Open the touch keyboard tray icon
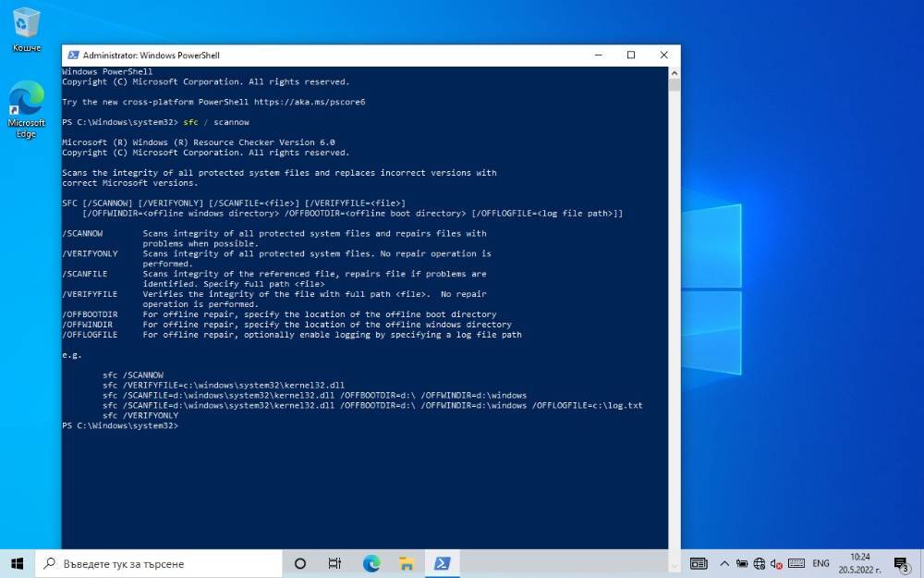924x578 pixels. point(796,564)
